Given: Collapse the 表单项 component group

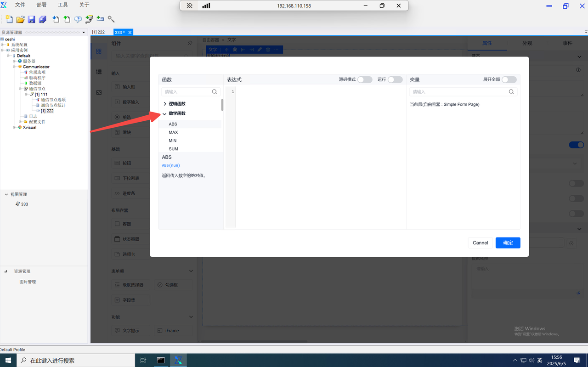Looking at the screenshot, I should (x=191, y=271).
